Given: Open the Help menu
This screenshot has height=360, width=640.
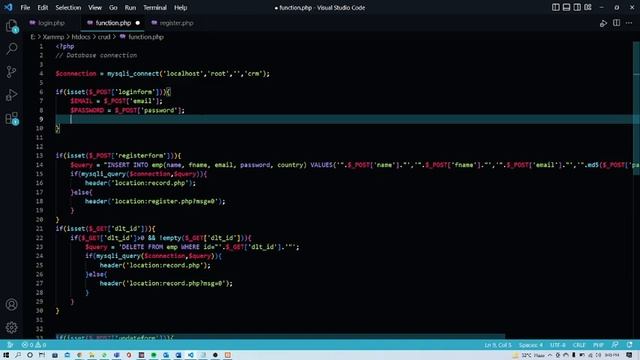Looking at the screenshot, I should [x=180, y=7].
